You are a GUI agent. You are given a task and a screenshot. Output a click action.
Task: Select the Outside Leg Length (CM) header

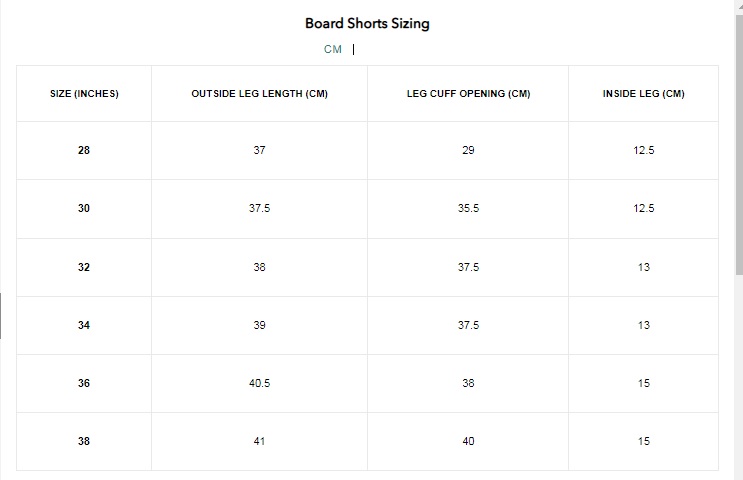(260, 94)
